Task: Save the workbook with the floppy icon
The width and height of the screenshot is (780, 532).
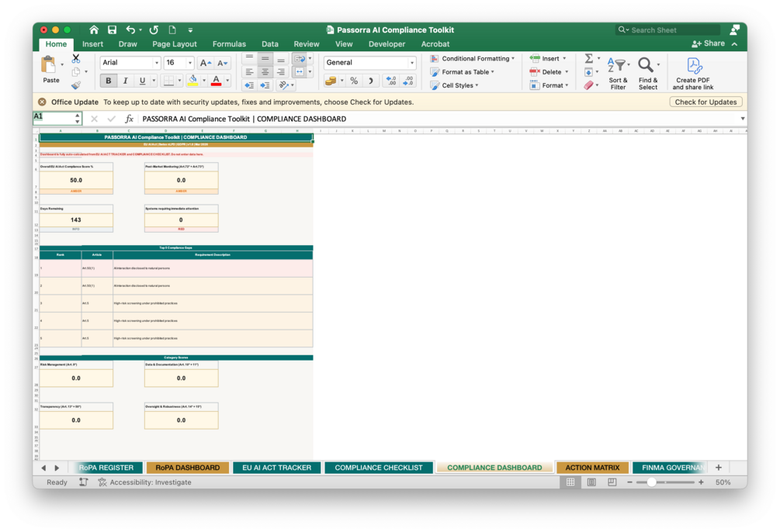Action: click(x=112, y=29)
